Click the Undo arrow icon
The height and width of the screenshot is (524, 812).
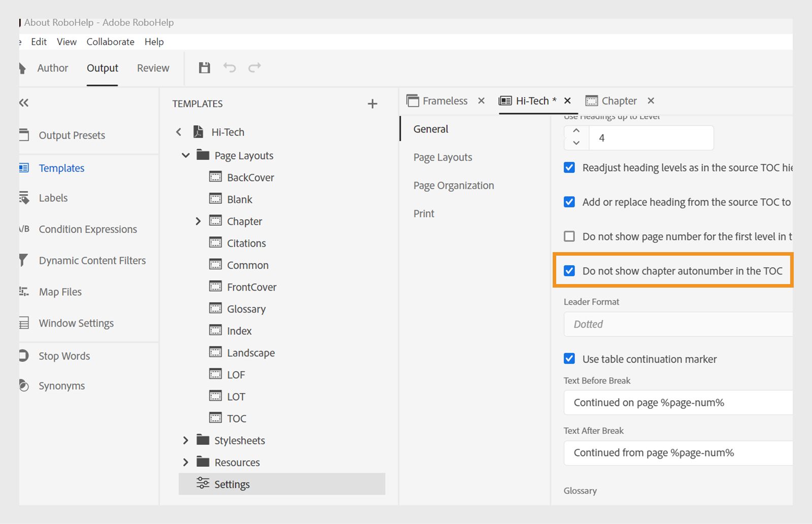(x=229, y=67)
